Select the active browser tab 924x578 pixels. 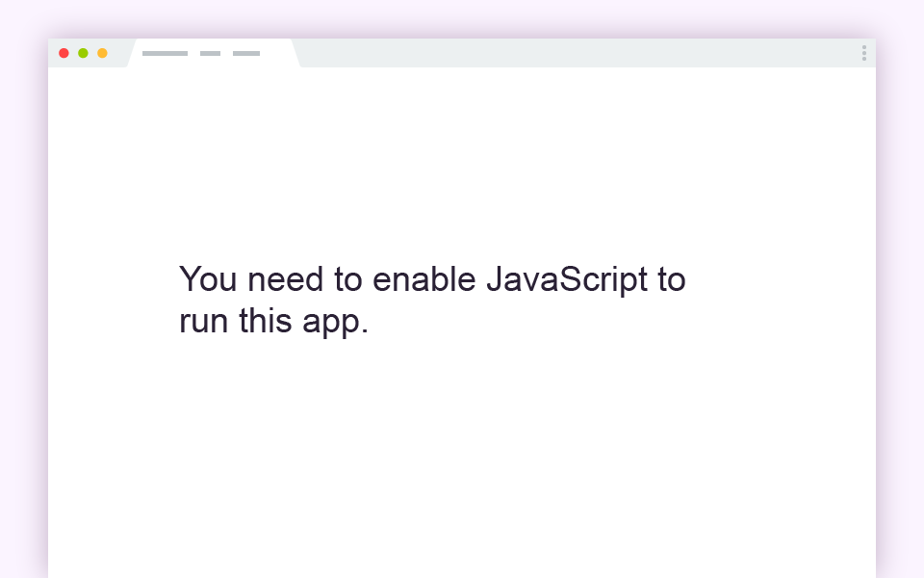212,53
